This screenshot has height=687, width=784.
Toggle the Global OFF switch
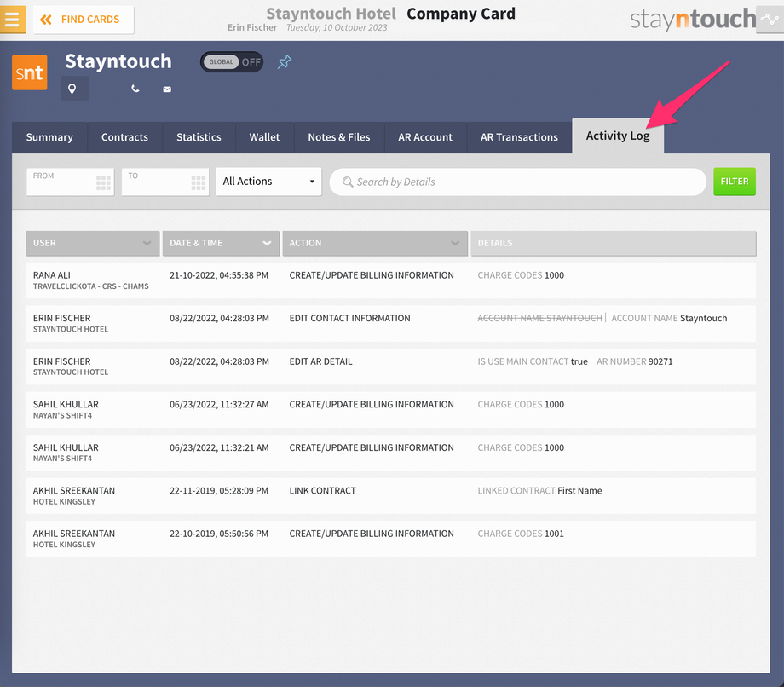point(232,62)
